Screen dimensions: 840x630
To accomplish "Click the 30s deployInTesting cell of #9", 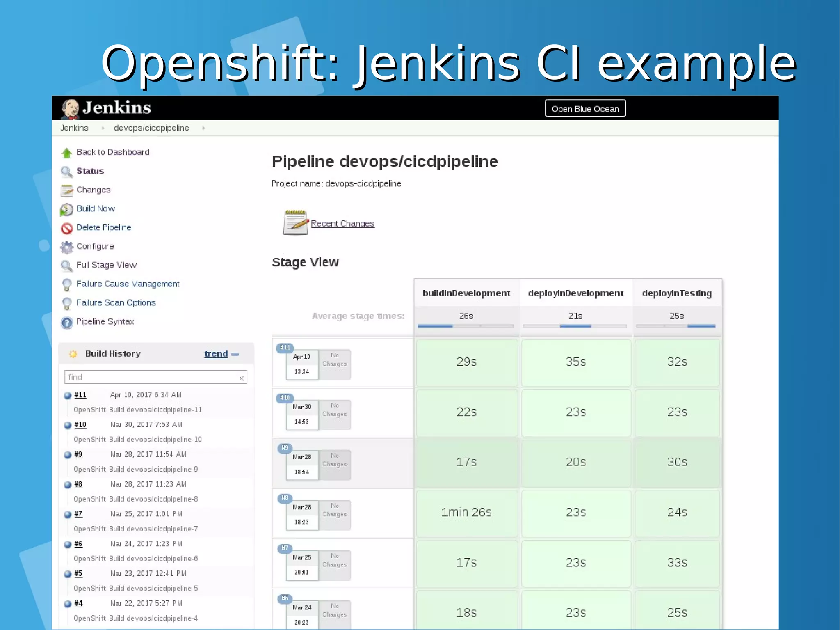I will [x=677, y=463].
